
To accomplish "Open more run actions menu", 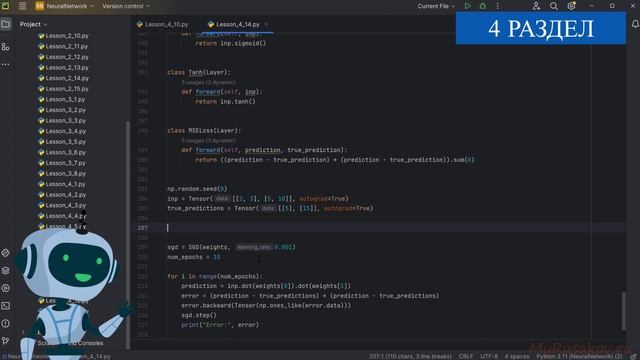I will 498,6.
